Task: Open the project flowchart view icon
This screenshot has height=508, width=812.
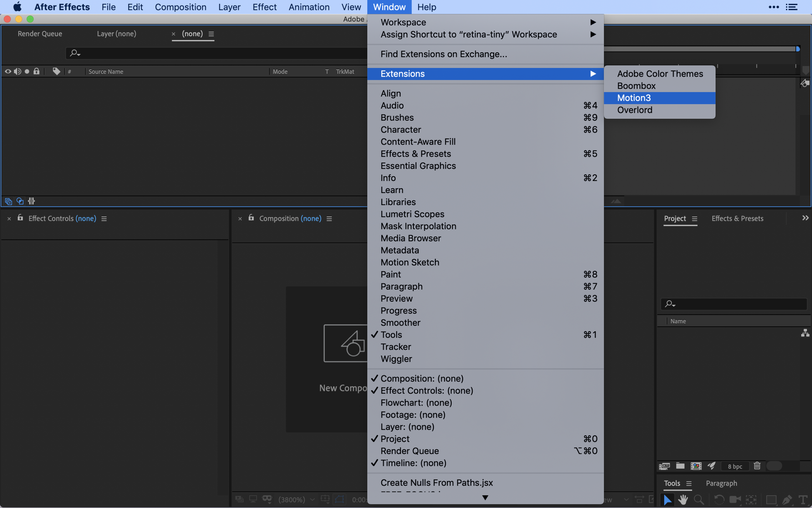Action: (805, 333)
